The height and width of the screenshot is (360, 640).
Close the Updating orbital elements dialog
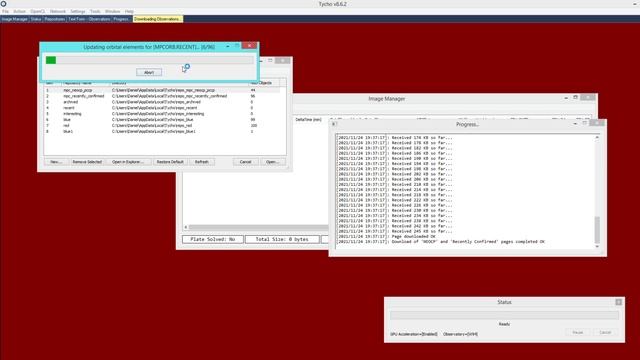click(249, 46)
